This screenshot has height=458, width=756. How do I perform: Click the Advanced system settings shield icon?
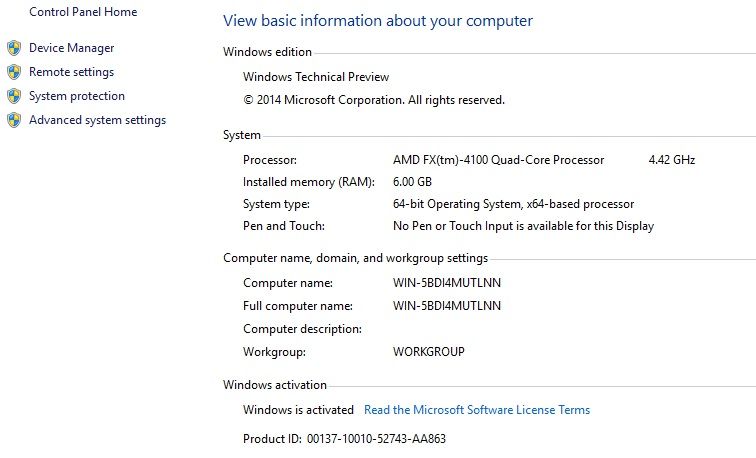coord(13,120)
